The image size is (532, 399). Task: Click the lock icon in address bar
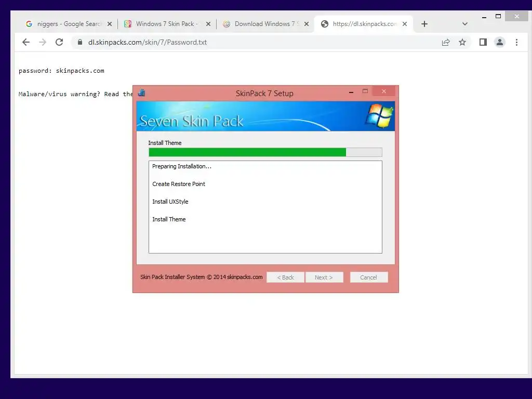(79, 42)
